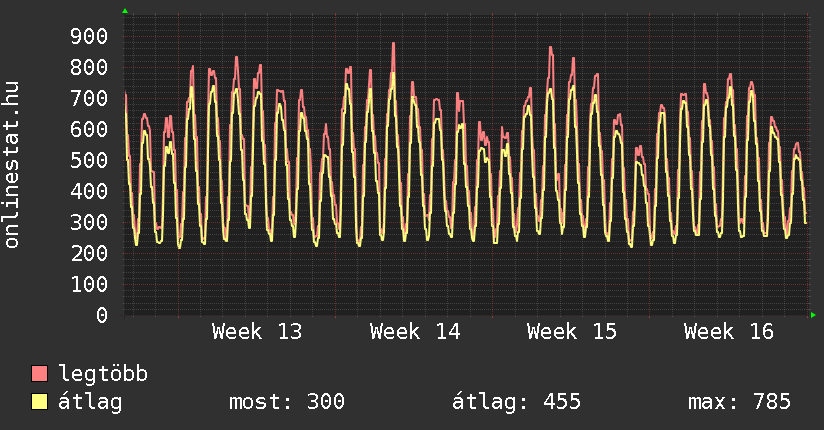The width and height of the screenshot is (824, 430).
Task: Click the Week 13 axis label
Action: 257,332
